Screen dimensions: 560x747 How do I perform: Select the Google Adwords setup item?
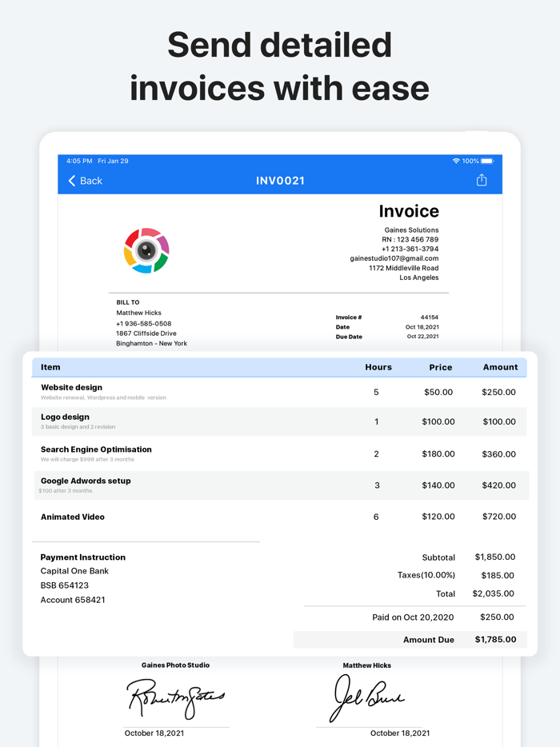point(281,485)
